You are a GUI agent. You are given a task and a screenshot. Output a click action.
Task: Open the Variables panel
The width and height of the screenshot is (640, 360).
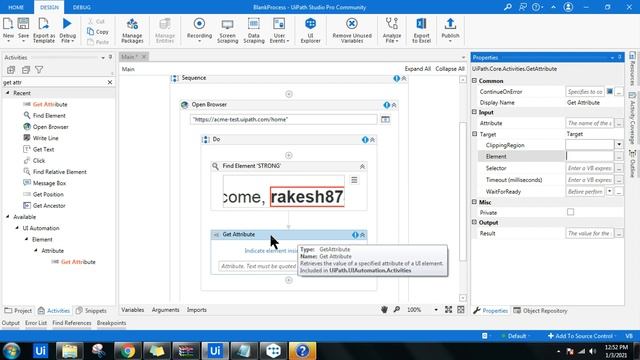133,310
